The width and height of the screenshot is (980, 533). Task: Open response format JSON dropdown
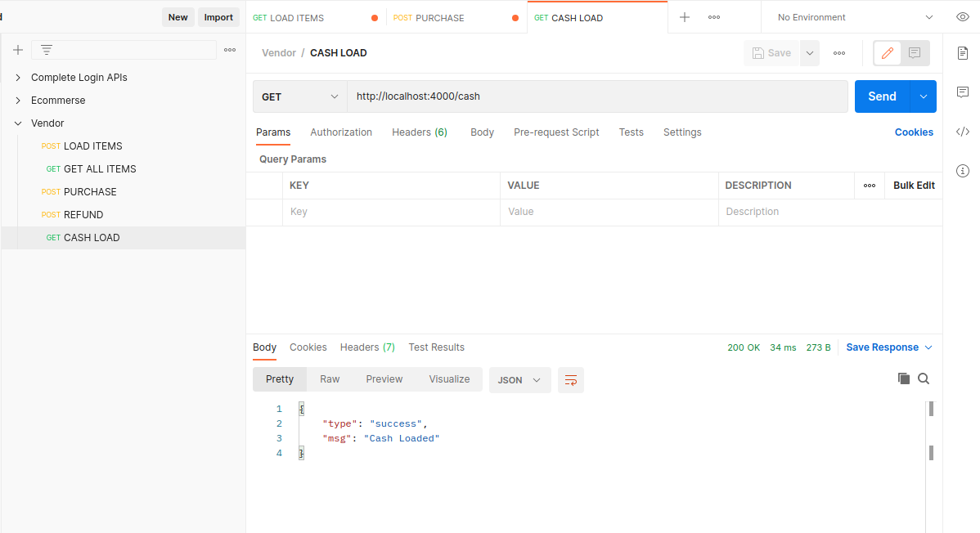(519, 380)
